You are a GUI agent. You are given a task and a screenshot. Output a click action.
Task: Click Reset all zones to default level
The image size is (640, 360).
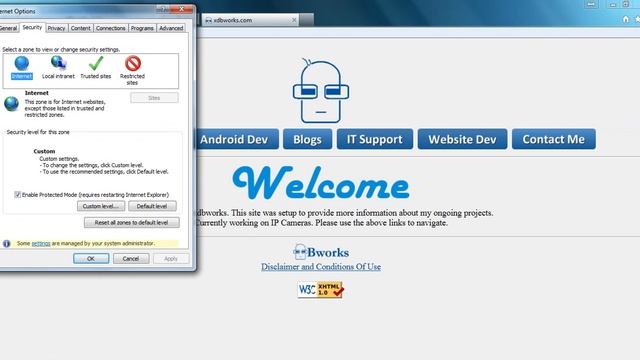(131, 222)
